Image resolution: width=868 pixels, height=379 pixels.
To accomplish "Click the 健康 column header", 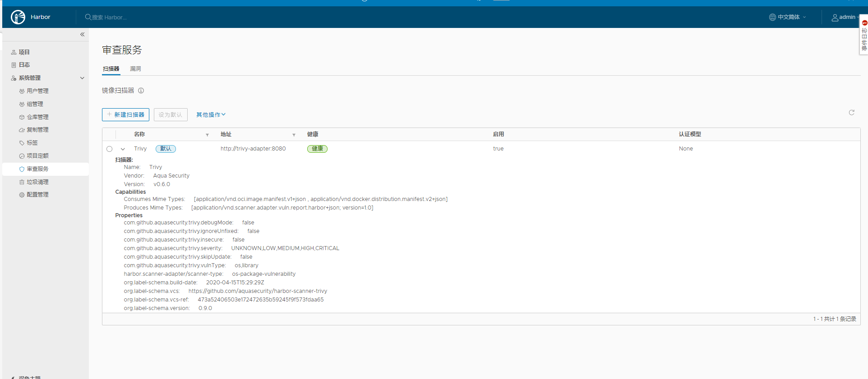I will coord(313,134).
